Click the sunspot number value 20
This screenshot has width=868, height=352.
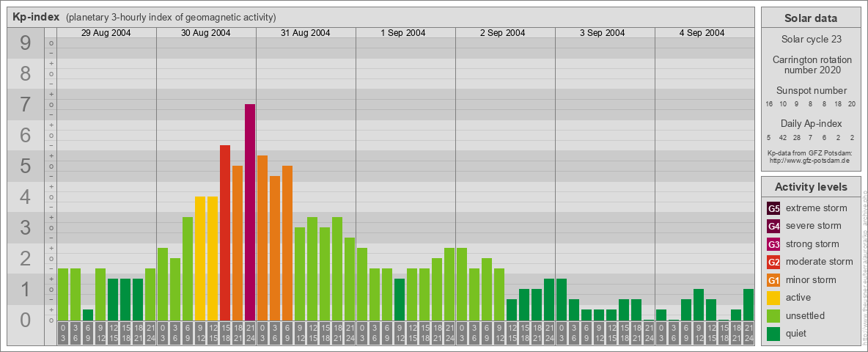[x=852, y=104]
